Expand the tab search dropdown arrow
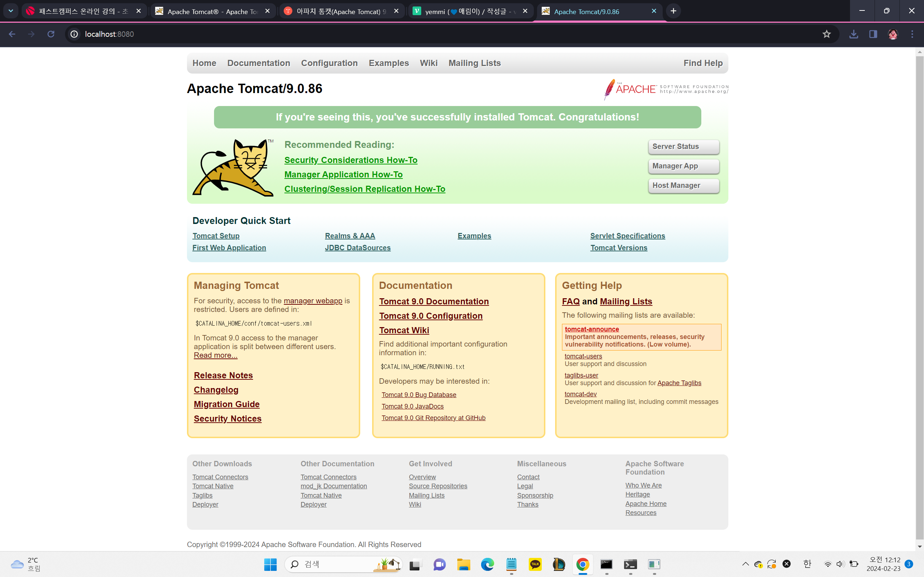 pos(11,11)
